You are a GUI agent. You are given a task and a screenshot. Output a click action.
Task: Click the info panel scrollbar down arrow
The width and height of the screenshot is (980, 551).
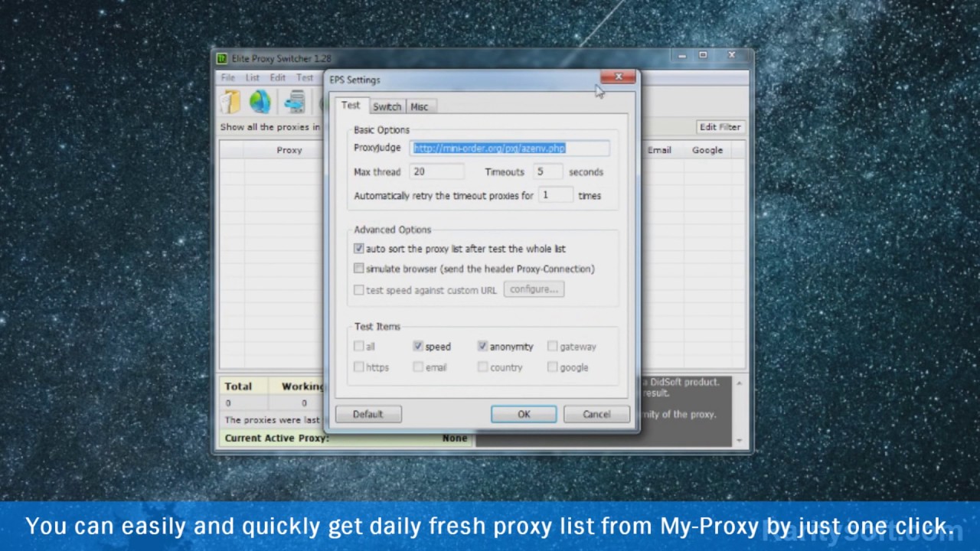740,440
